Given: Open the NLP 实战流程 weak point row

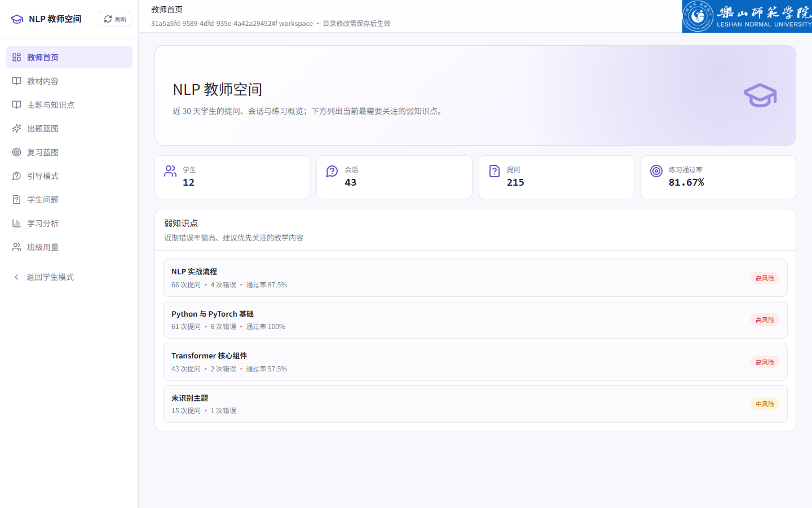Looking at the screenshot, I should pos(475,278).
